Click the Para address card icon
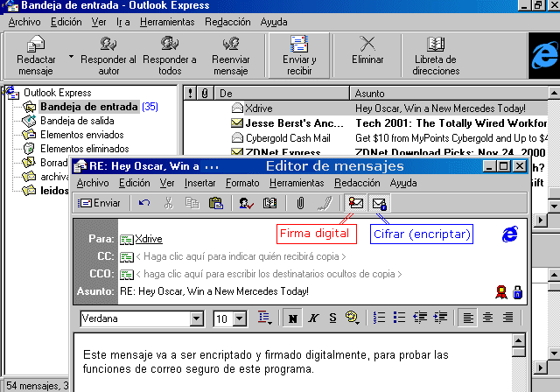The height and width of the screenshot is (392, 560). coord(126,239)
